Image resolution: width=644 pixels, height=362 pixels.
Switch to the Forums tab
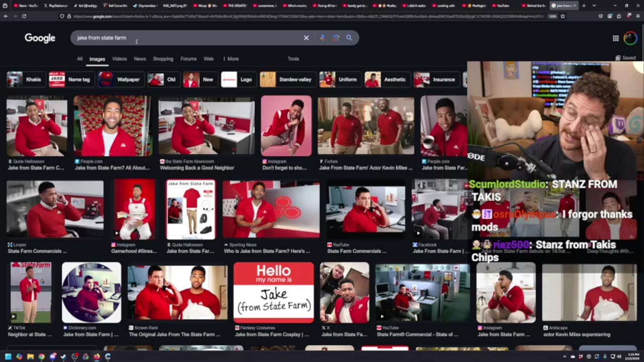(189, 59)
